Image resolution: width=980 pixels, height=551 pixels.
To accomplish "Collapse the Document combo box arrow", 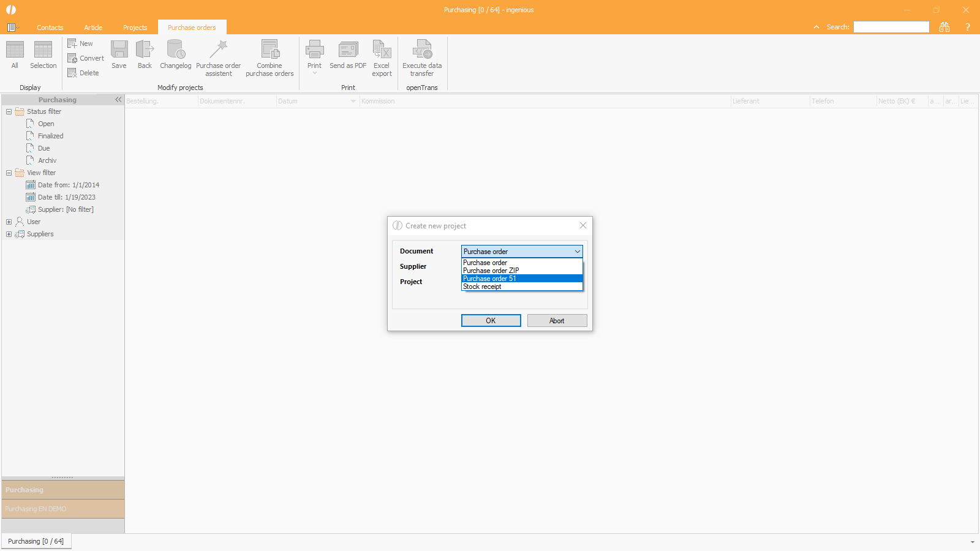I will [x=577, y=252].
